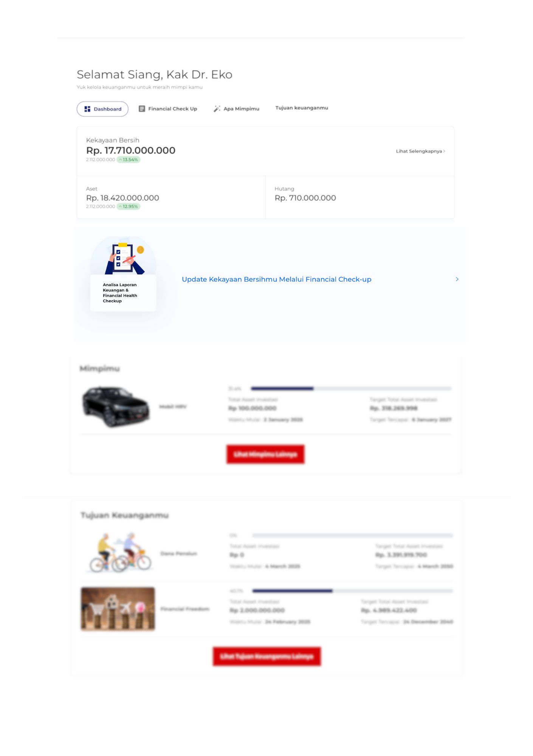
Task: Click the banner's right arrow chevron
Action: pos(457,279)
